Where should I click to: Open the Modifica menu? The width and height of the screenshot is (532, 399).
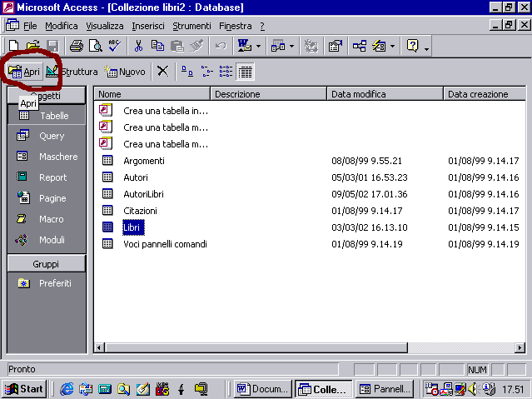coord(62,26)
